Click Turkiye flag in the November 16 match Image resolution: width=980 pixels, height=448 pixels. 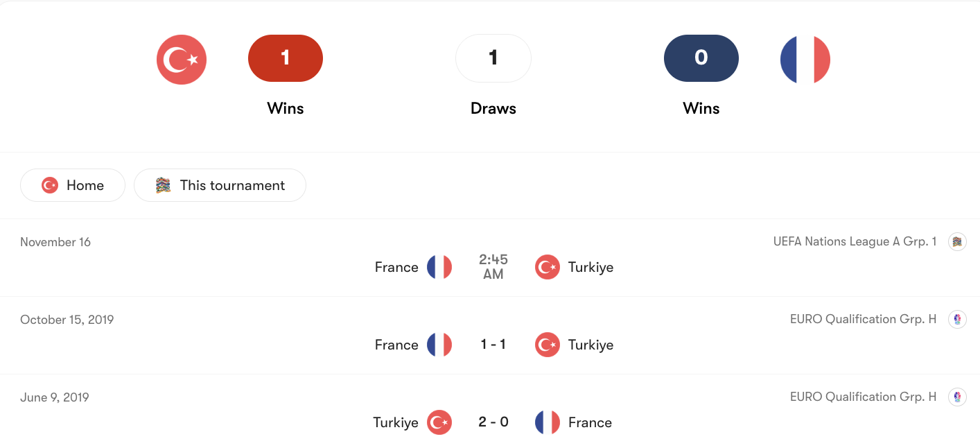pos(548,267)
